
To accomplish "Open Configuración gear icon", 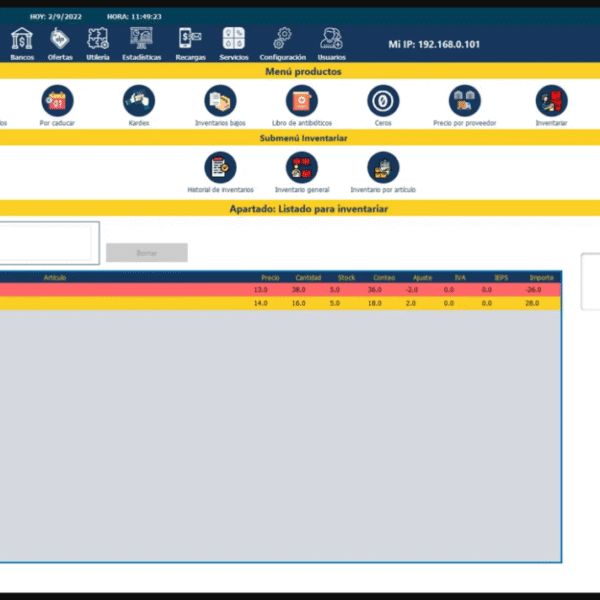I will [283, 39].
